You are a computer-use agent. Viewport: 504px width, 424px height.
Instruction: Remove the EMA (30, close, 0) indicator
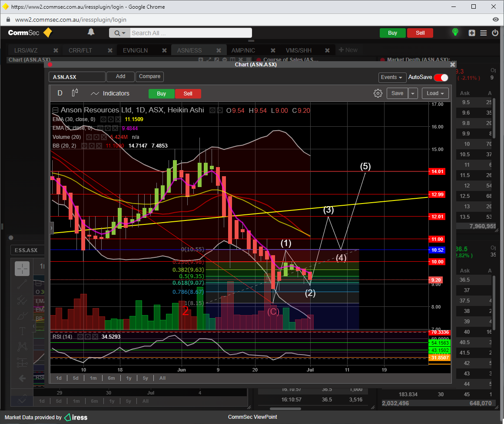point(118,119)
